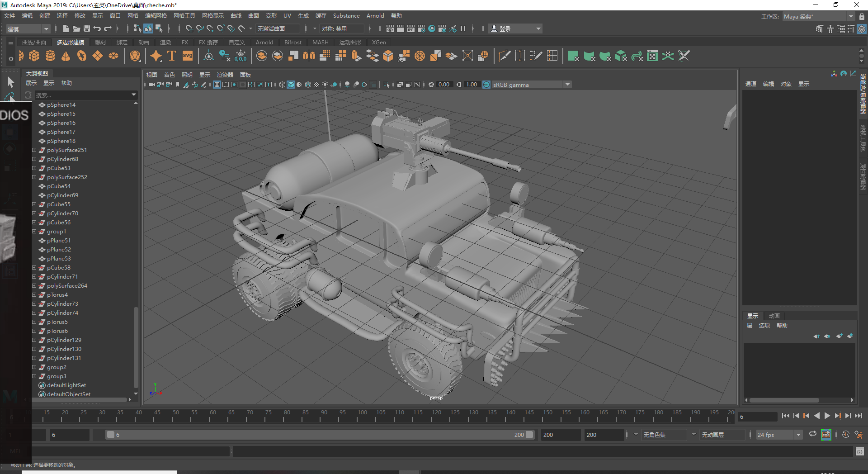Click the go to start of range button
Viewport: 868px width, 474px height.
click(x=785, y=416)
